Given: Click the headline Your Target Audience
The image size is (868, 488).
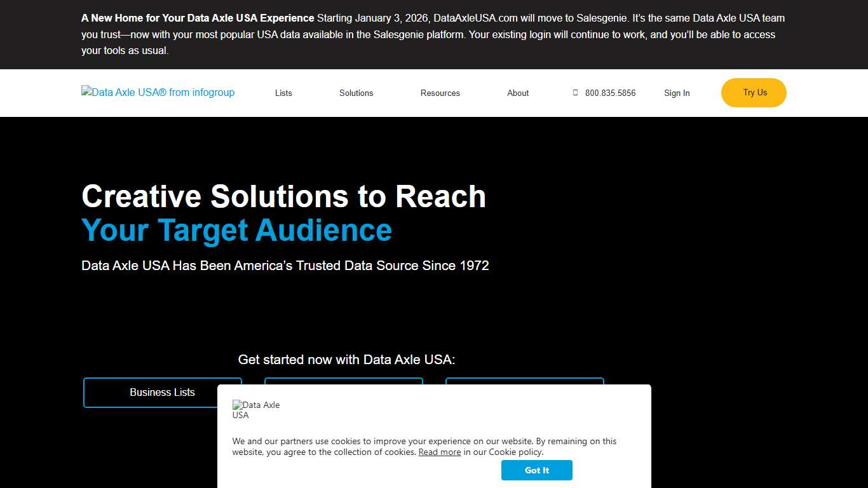Looking at the screenshot, I should click(x=236, y=230).
